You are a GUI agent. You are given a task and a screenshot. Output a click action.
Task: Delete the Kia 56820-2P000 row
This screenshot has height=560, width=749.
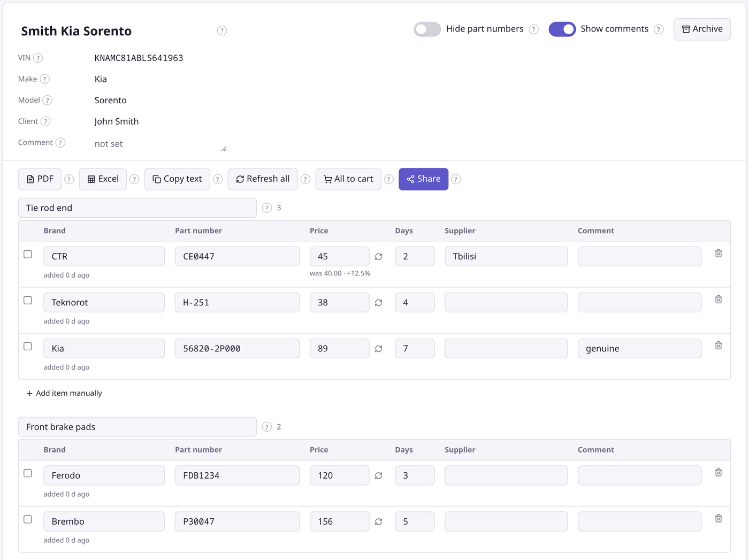pos(719,346)
